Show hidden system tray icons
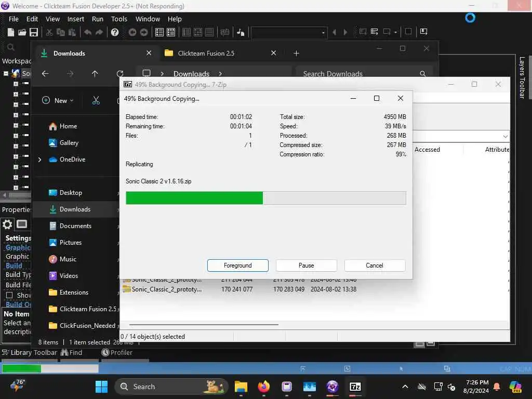 (405, 387)
